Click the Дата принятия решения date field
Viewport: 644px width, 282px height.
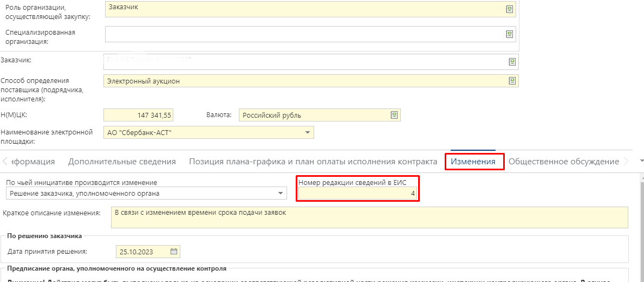[143, 252]
